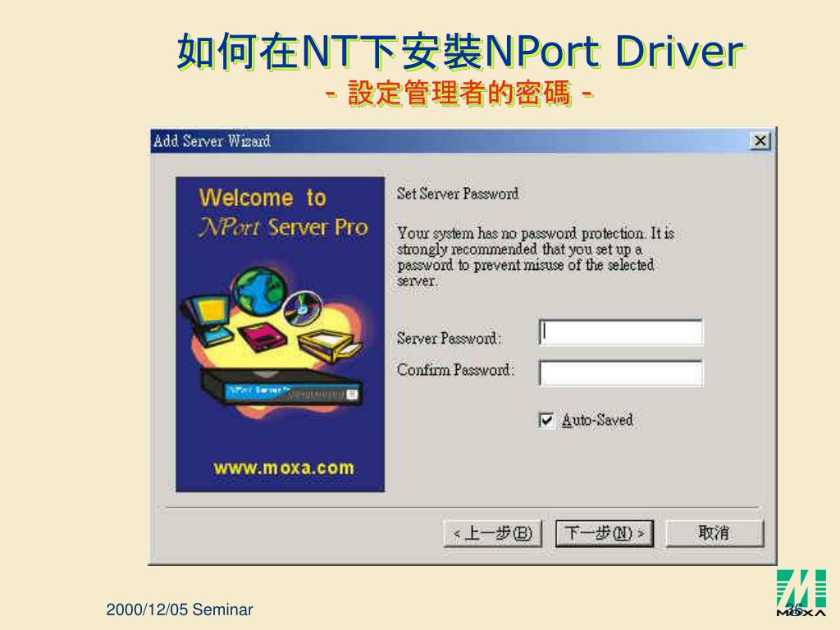Click the globe icon in welcome banner

261,291
